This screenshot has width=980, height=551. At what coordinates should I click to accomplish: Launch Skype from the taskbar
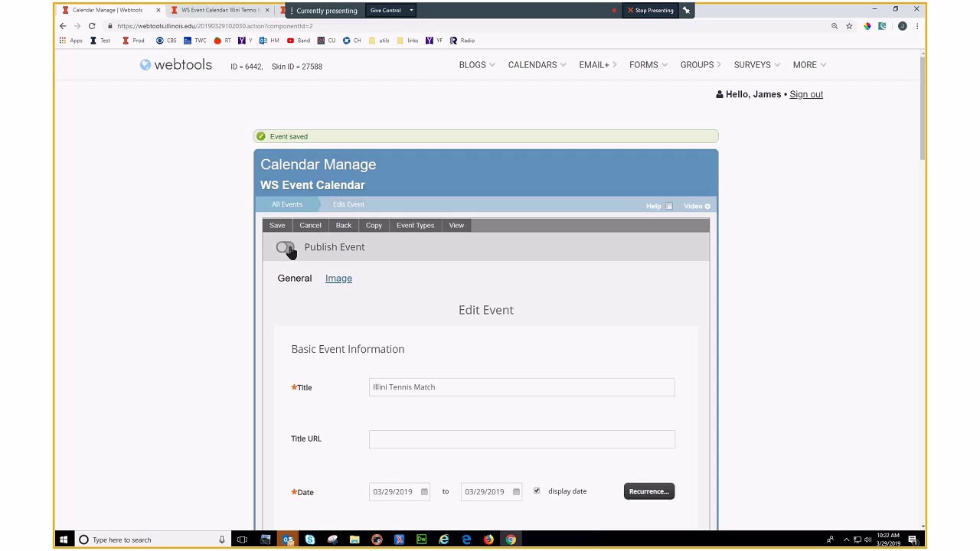pos(310,540)
